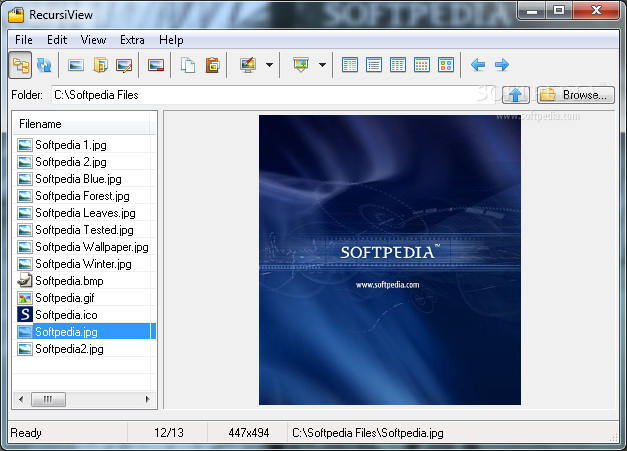Select file Softpedia Winter.jpg
The width and height of the screenshot is (627, 451).
pos(84,264)
